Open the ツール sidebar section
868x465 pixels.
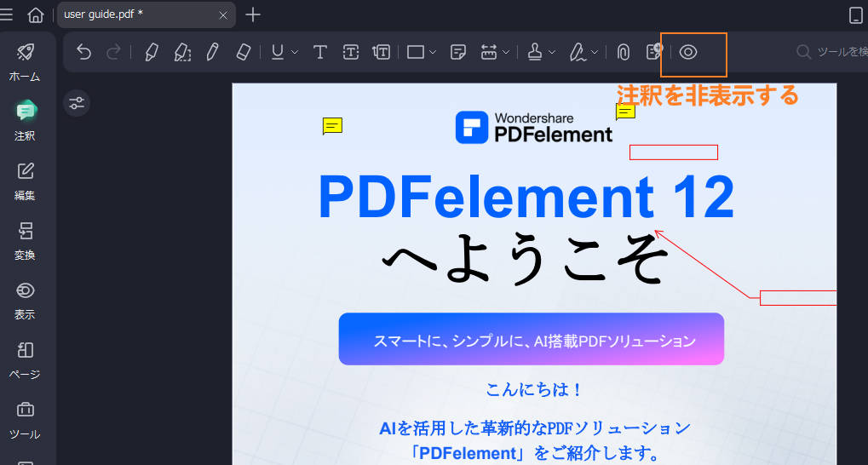point(25,420)
